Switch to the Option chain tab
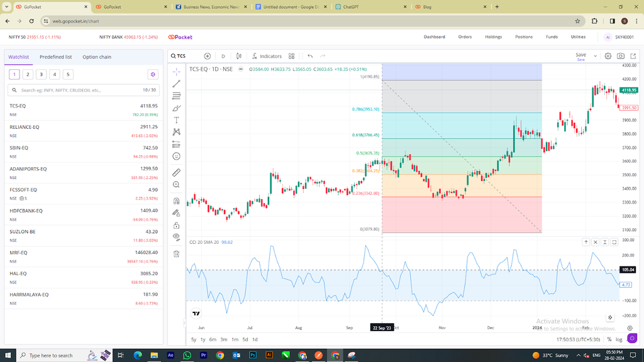 97,57
